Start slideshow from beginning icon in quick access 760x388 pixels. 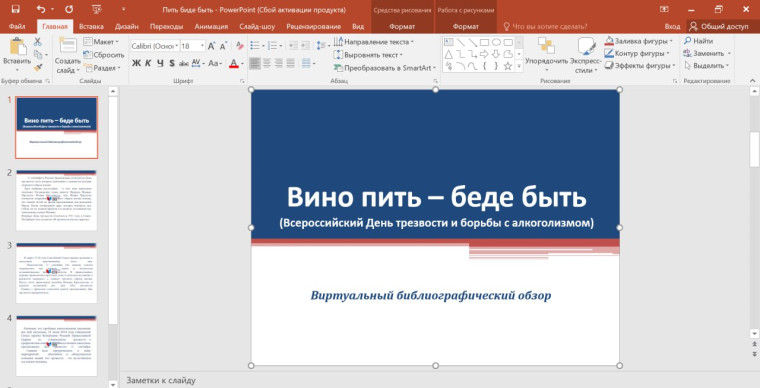[96, 9]
